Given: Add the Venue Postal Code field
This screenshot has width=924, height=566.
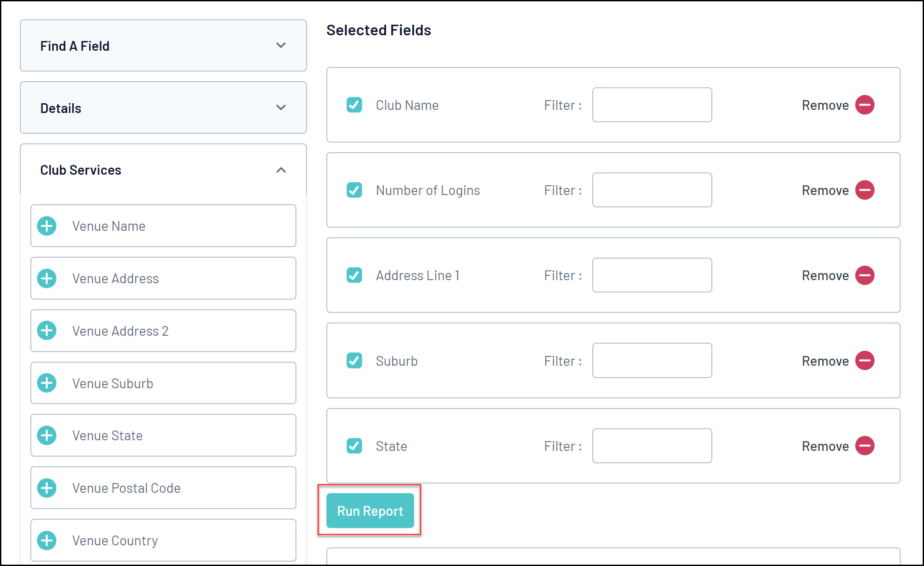Looking at the screenshot, I should 47,488.
